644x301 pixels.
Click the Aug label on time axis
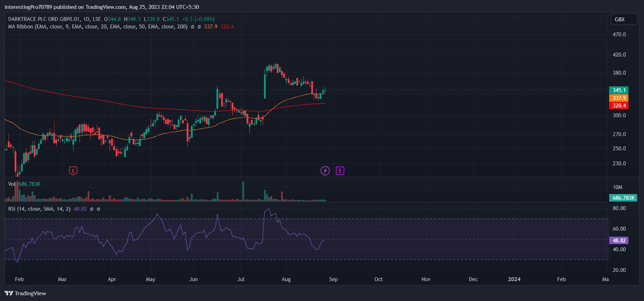[x=286, y=279]
